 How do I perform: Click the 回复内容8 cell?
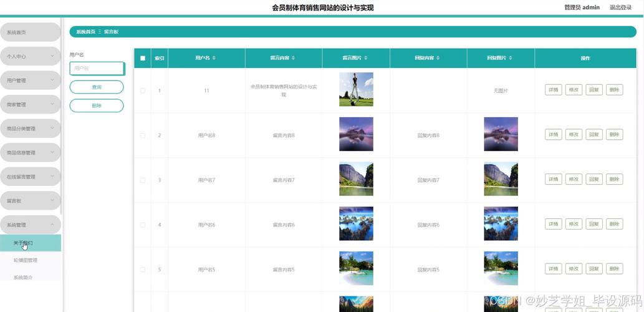(428, 135)
